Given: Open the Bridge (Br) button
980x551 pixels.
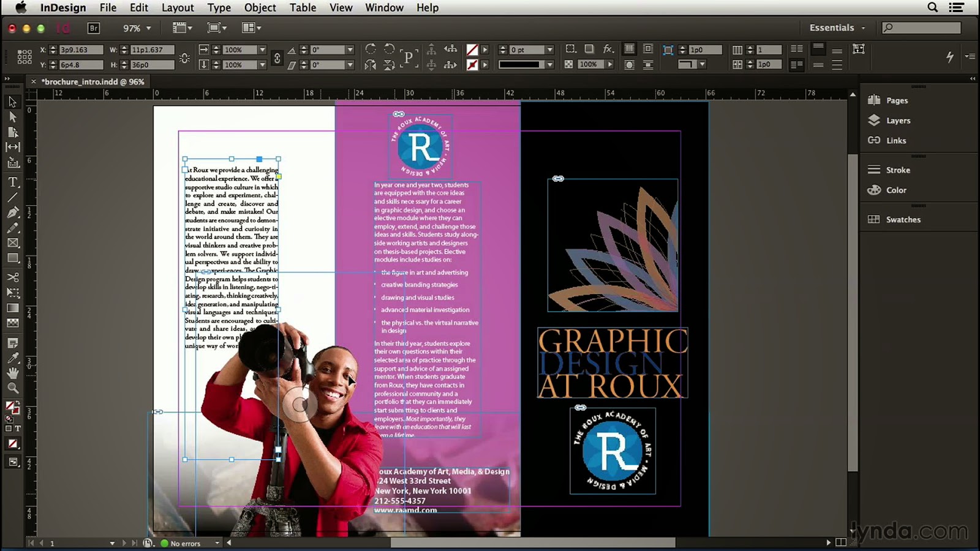Looking at the screenshot, I should pos(94,28).
